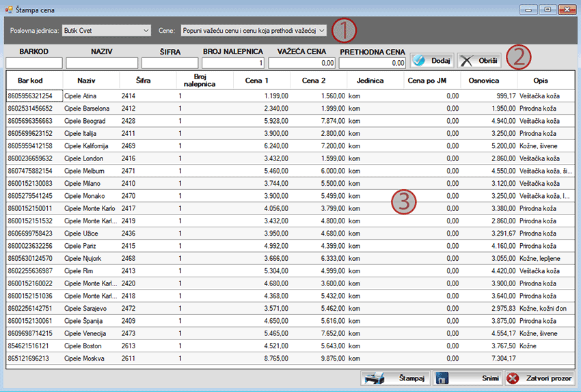Select the Cipele Venecija name cell

(x=91, y=333)
